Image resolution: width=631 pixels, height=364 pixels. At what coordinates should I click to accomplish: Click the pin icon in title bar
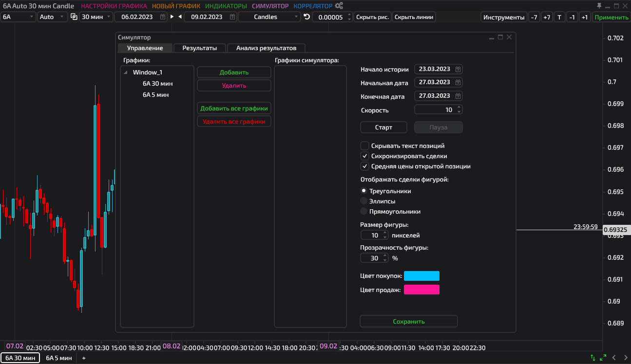(x=599, y=6)
